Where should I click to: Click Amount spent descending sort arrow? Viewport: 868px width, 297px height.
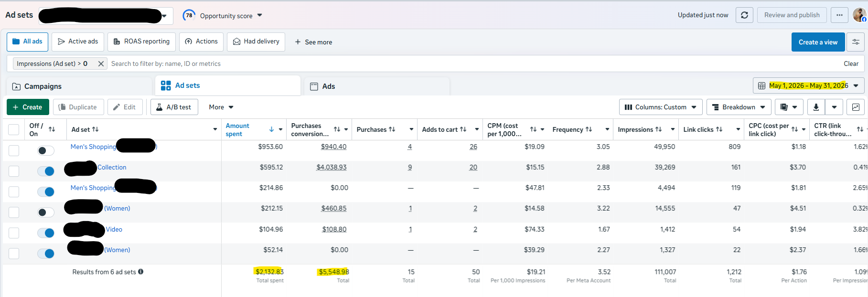coord(271,129)
